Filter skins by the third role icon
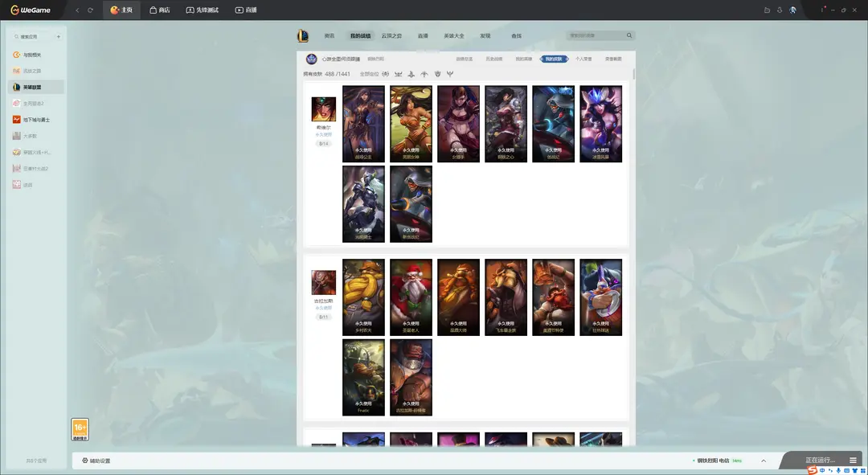The image size is (868, 475). 411,74
